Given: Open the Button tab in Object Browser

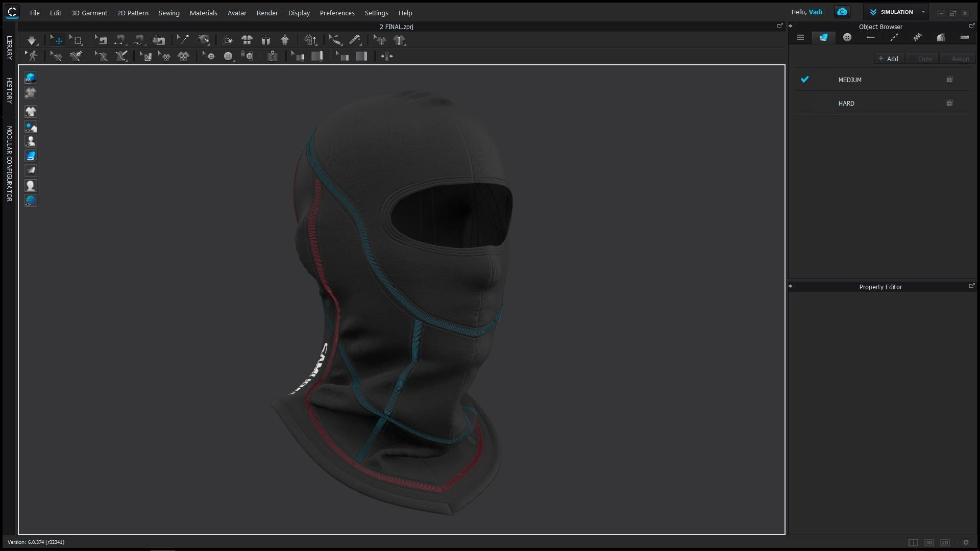Looking at the screenshot, I should (847, 37).
